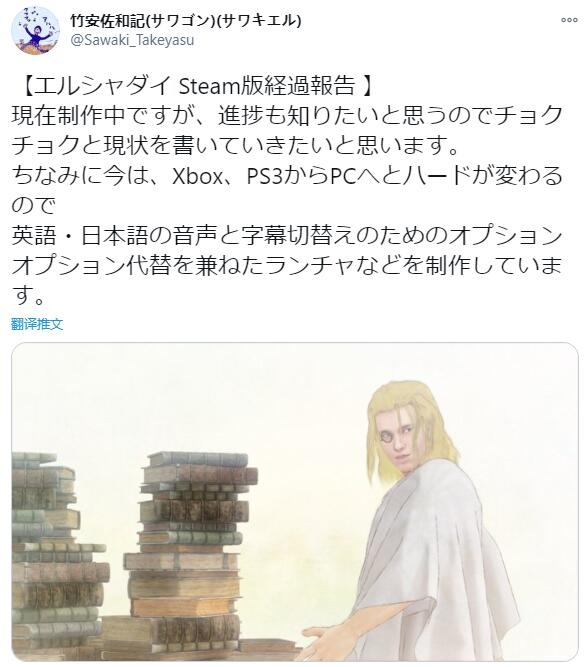Open the tweet's three-dot more options menu
This screenshot has height=667, width=588.
569,20
